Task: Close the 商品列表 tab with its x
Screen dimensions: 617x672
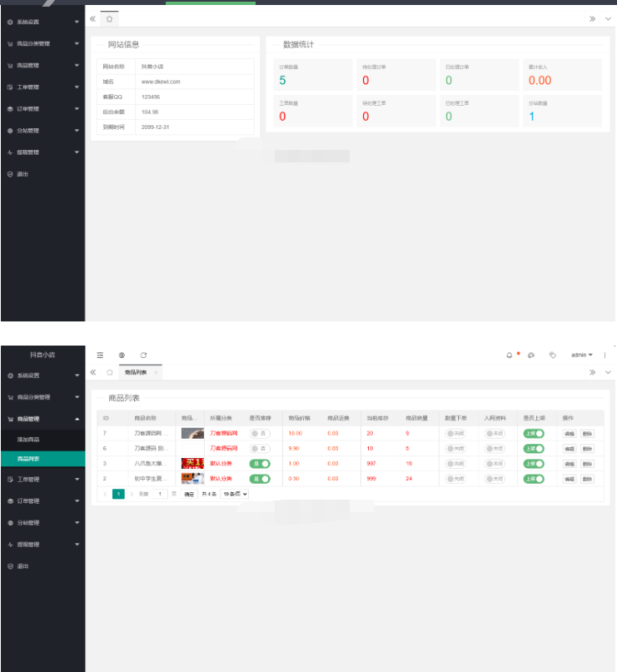Action: coord(156,372)
